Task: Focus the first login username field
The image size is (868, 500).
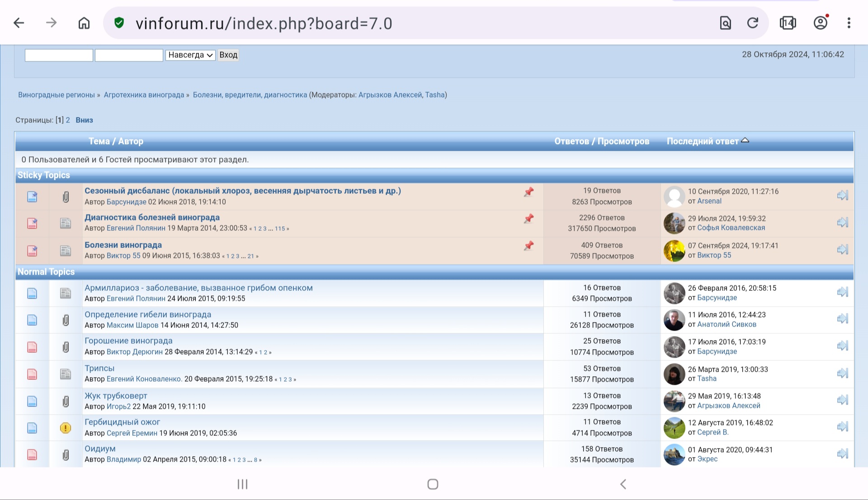Action: [x=59, y=55]
